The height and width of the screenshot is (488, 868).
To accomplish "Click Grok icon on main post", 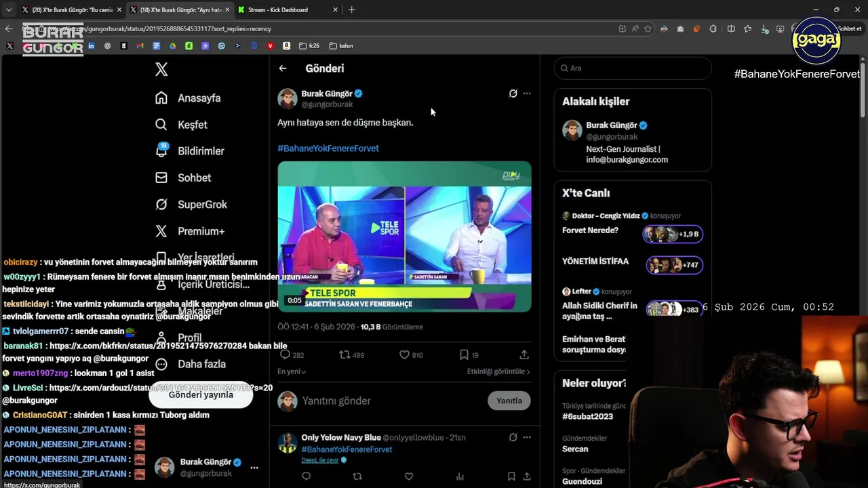I will point(513,94).
